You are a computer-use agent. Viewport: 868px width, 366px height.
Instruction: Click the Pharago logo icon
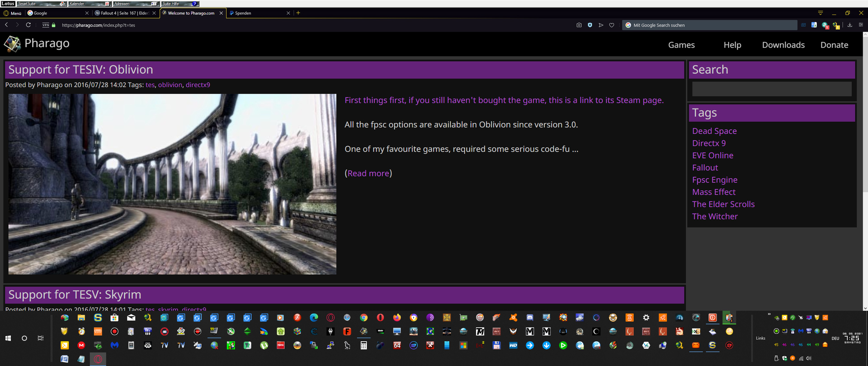[x=12, y=44]
